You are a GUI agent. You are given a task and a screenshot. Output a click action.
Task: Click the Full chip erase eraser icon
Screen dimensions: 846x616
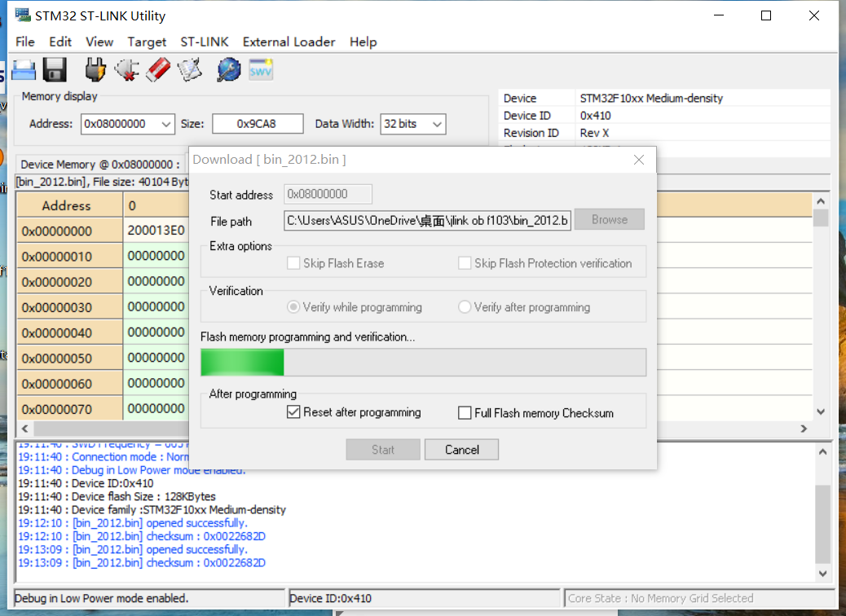(x=158, y=69)
